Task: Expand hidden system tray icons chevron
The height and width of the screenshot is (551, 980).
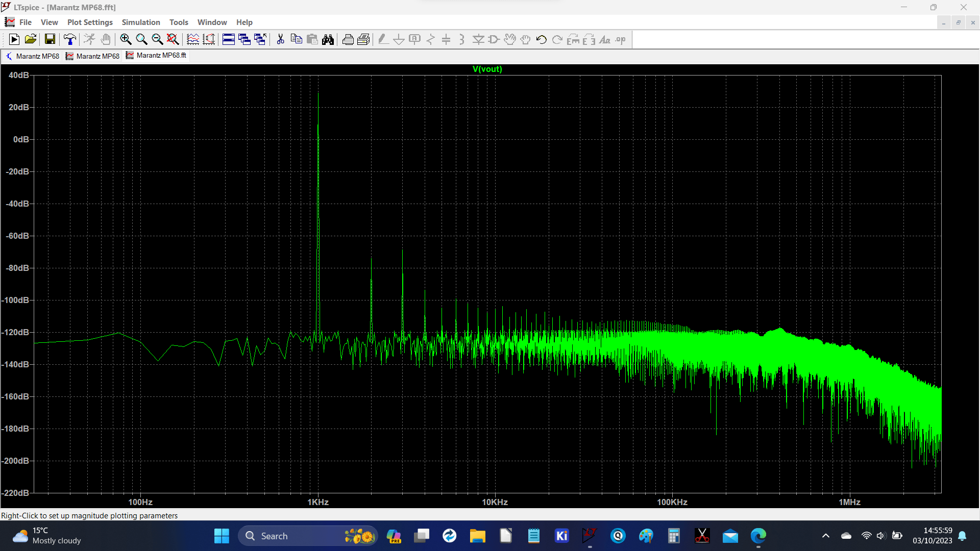Action: point(826,536)
